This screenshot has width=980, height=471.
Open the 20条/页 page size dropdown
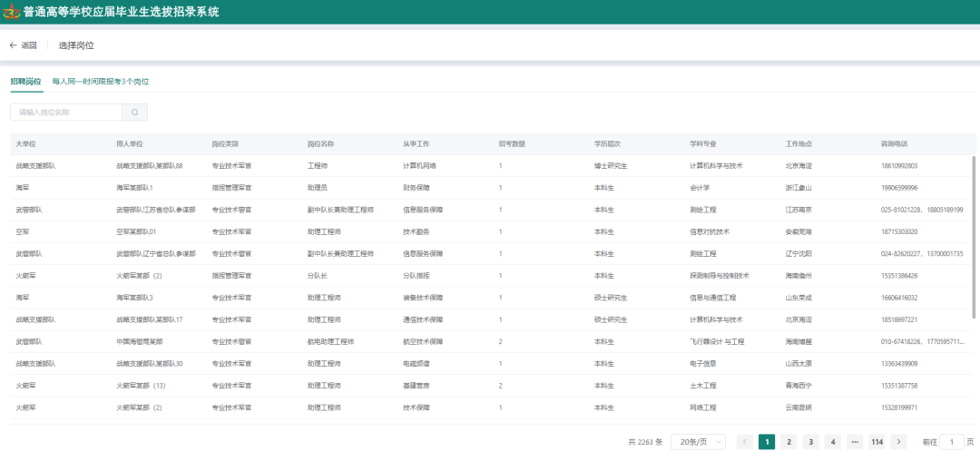pos(701,442)
